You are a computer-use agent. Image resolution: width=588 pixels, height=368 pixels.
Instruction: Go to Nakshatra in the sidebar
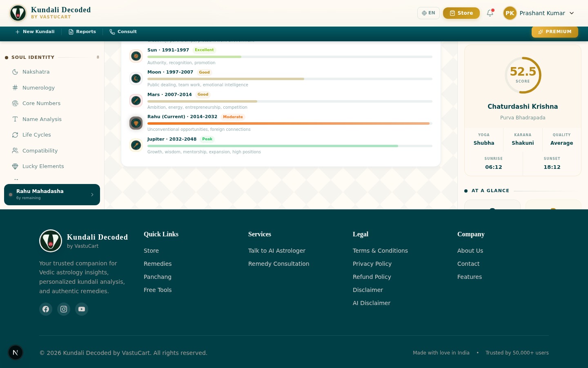(x=36, y=72)
